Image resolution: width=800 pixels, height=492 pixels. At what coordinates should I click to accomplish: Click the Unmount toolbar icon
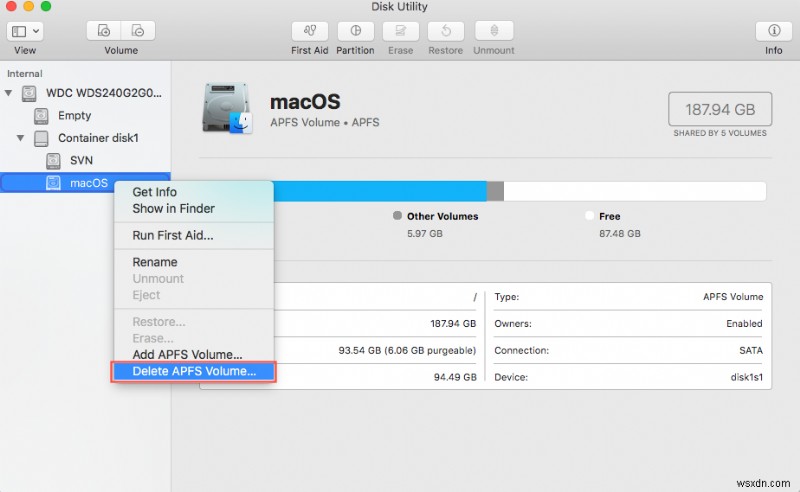pyautogui.click(x=494, y=31)
